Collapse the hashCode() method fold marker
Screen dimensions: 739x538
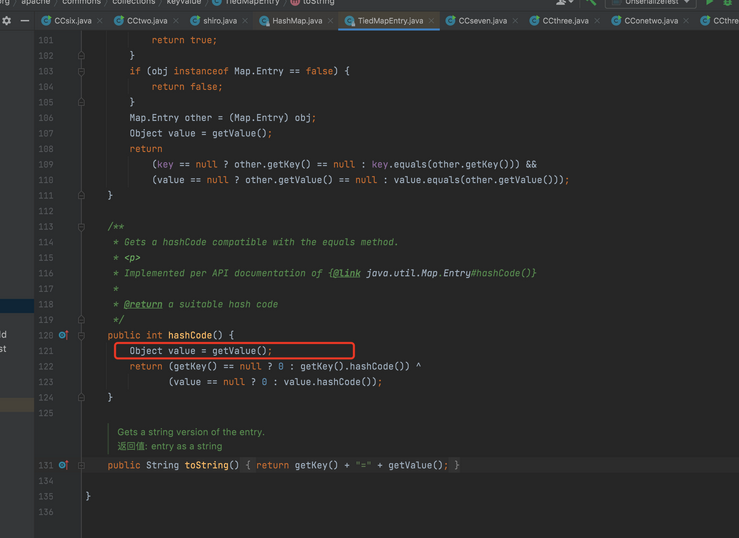(81, 335)
